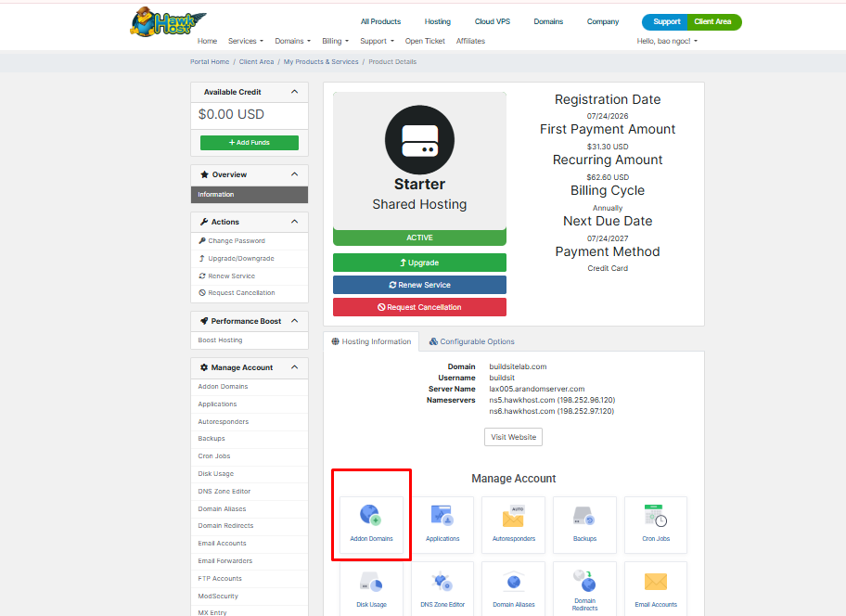This screenshot has width=846, height=616.
Task: Switch to the Configurable Options tab
Action: tap(471, 341)
